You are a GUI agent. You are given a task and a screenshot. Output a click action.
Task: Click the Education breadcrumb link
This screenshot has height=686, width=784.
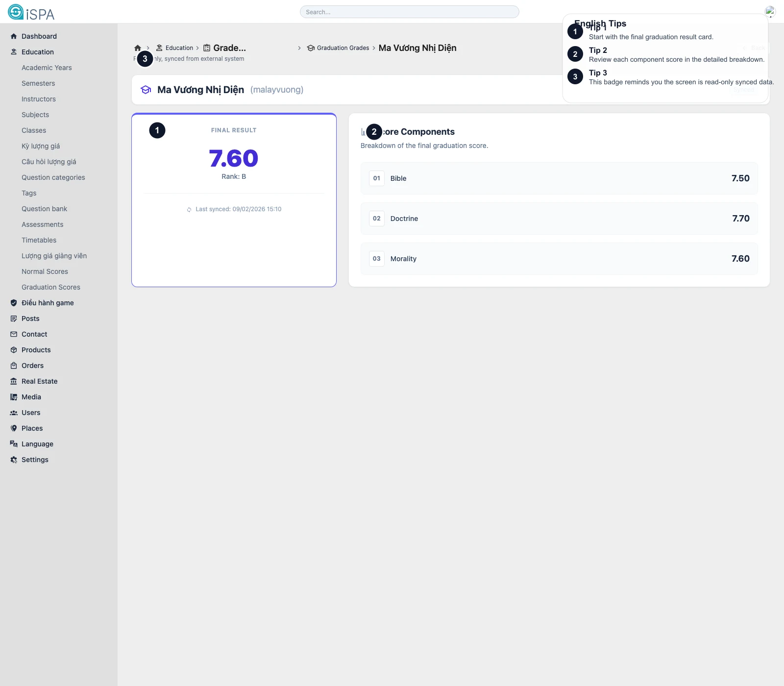[x=179, y=48]
